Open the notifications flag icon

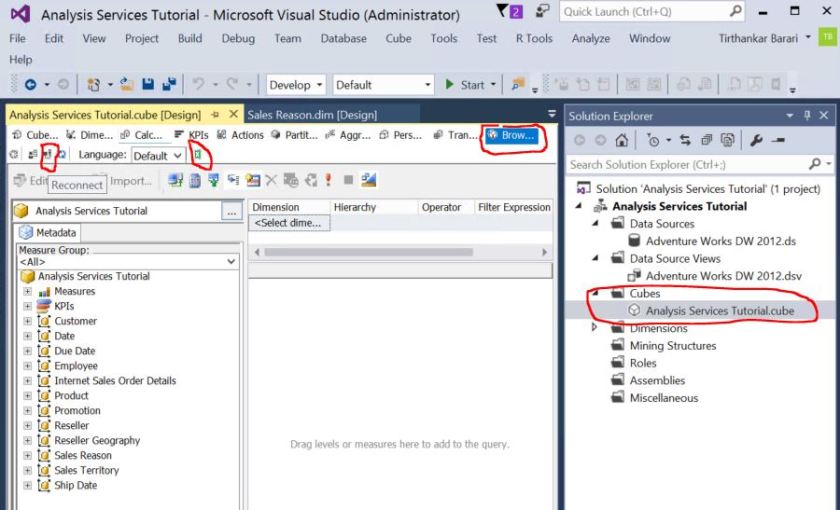click(x=502, y=11)
